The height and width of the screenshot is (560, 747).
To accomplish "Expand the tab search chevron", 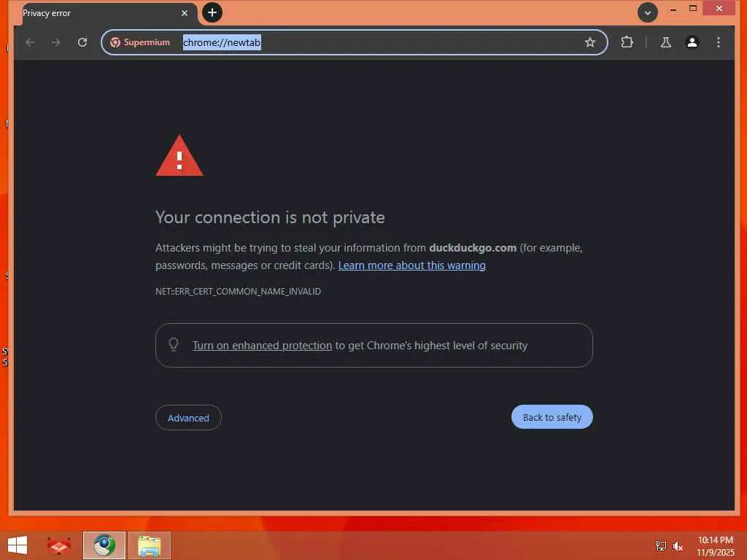I will click(x=648, y=13).
